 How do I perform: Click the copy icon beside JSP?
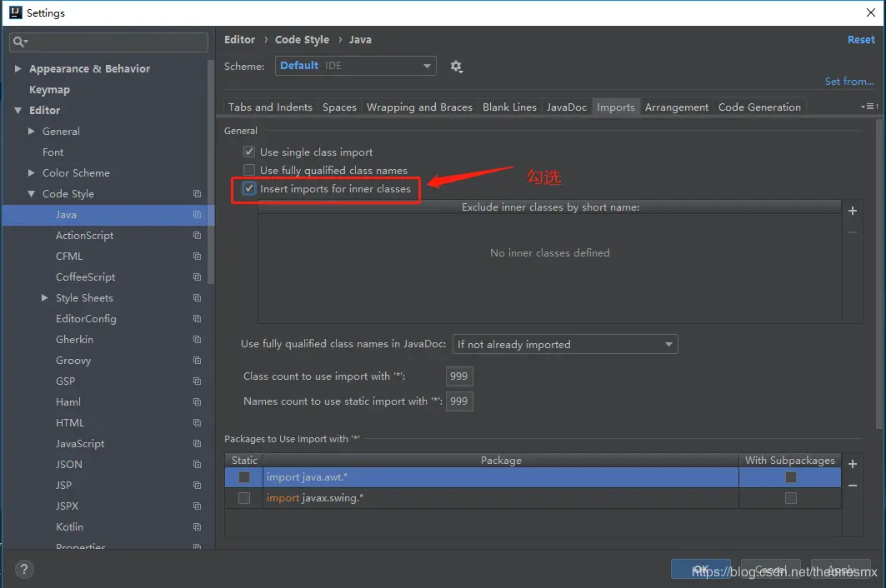coord(197,486)
